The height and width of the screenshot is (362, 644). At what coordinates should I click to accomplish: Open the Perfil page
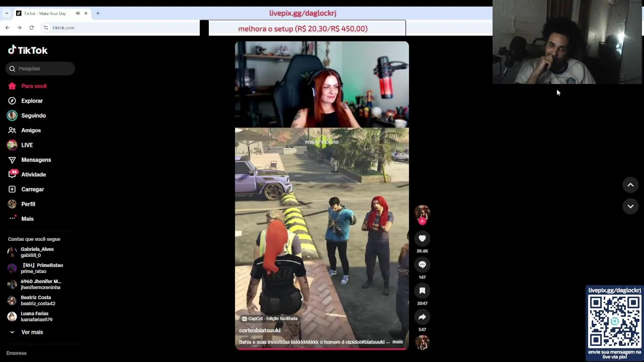pyautogui.click(x=28, y=204)
